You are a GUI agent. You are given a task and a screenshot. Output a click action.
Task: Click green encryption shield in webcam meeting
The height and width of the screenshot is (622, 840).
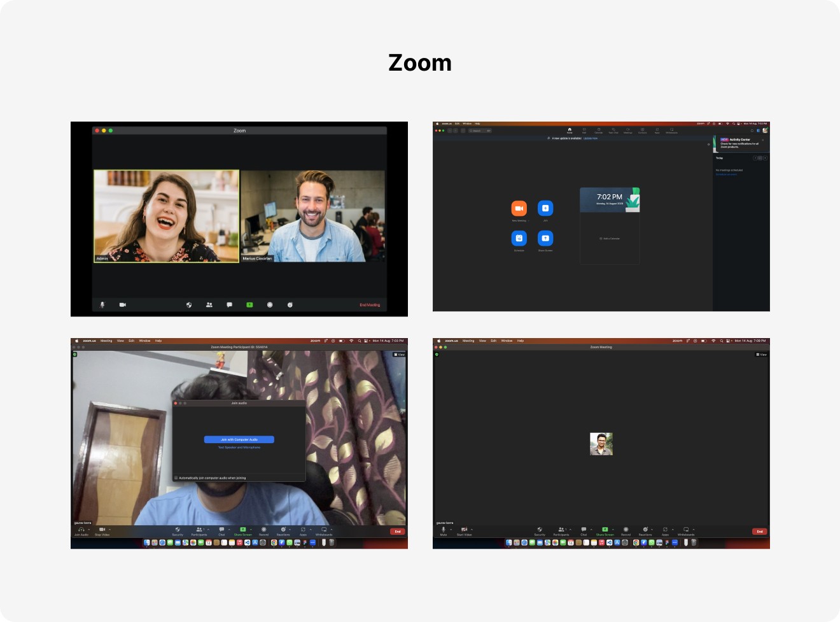click(74, 355)
